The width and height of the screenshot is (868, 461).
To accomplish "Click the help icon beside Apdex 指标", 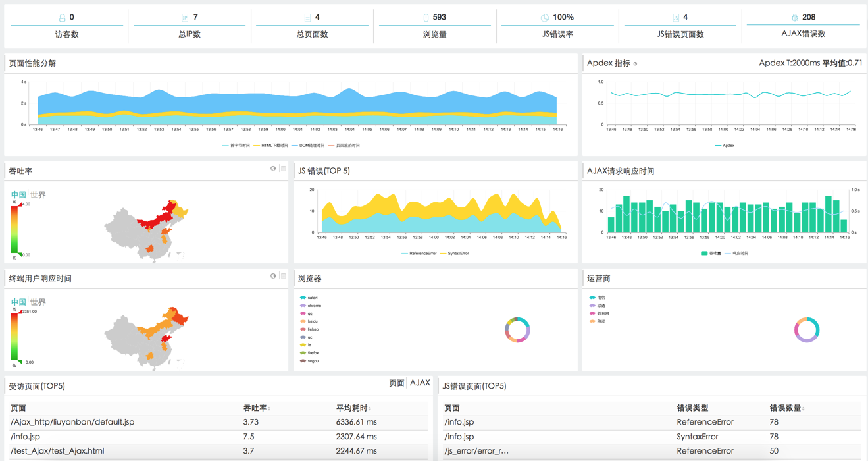I will pos(635,64).
